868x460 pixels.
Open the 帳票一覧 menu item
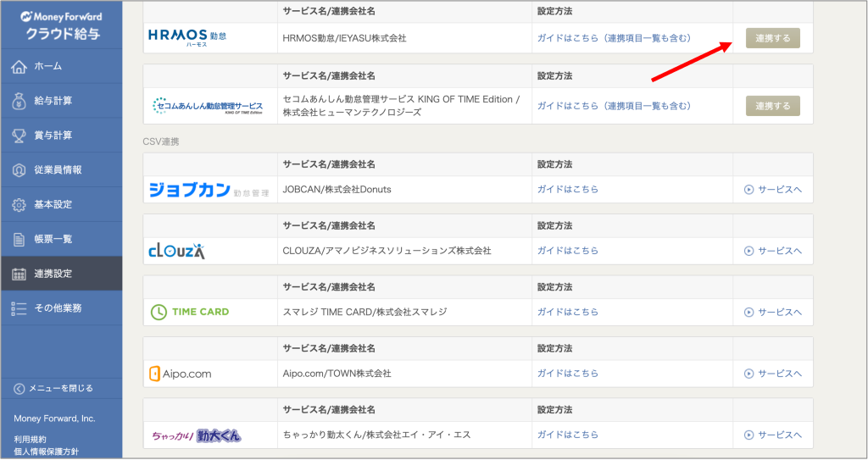(x=61, y=239)
